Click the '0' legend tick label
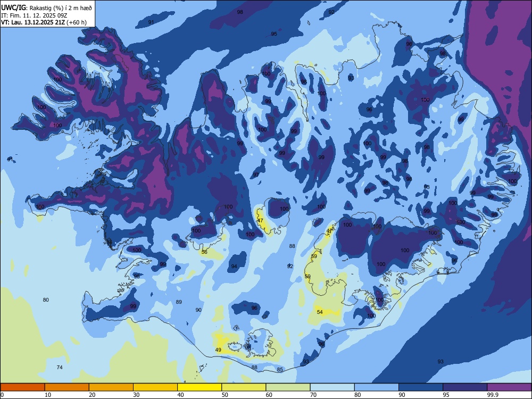 tap(2, 395)
